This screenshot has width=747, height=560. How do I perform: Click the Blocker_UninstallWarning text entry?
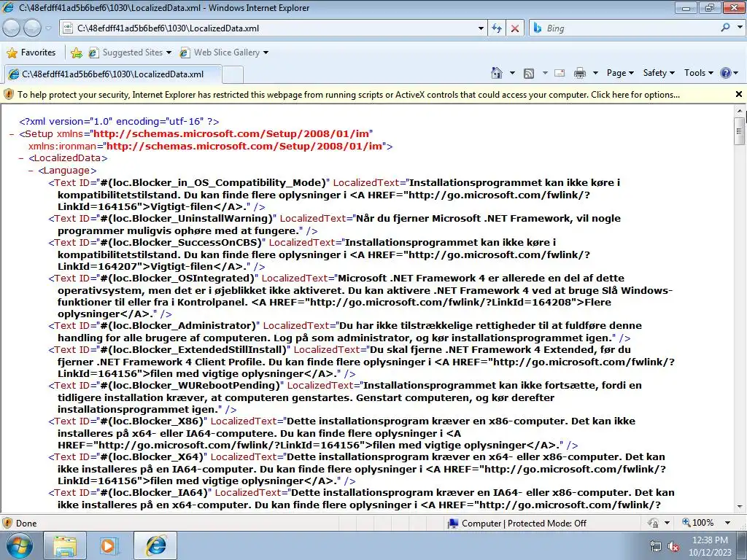point(334,225)
